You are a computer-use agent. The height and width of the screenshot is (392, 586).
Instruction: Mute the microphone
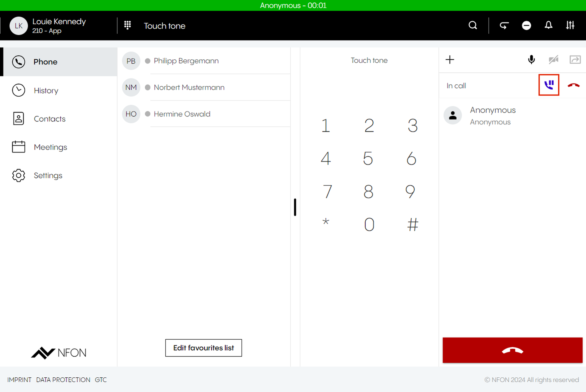click(531, 60)
